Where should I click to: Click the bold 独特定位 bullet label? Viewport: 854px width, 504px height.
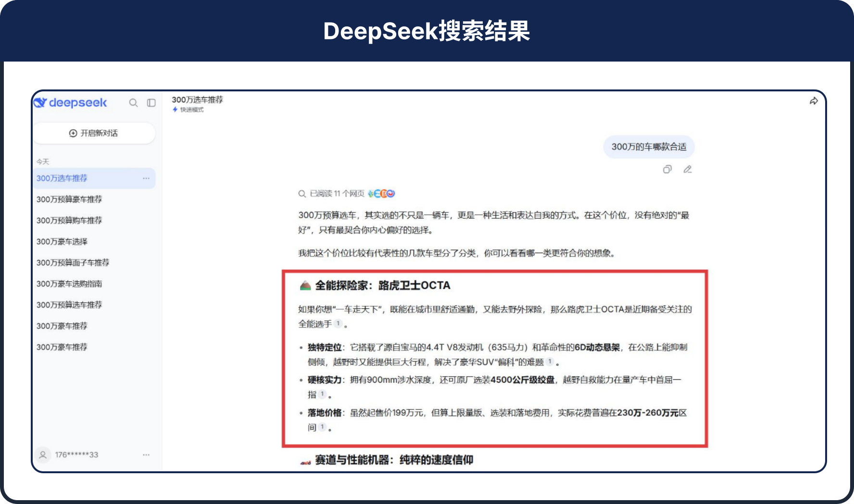[325, 347]
